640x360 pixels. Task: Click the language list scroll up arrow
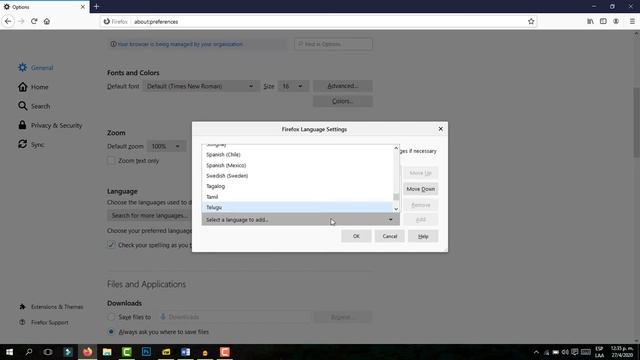[396, 148]
